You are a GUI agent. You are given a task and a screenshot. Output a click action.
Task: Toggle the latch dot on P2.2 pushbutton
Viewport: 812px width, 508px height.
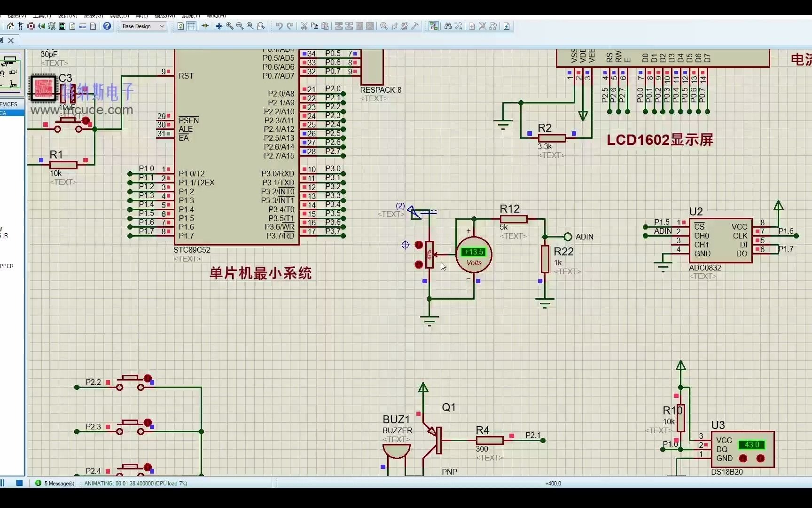pos(148,378)
